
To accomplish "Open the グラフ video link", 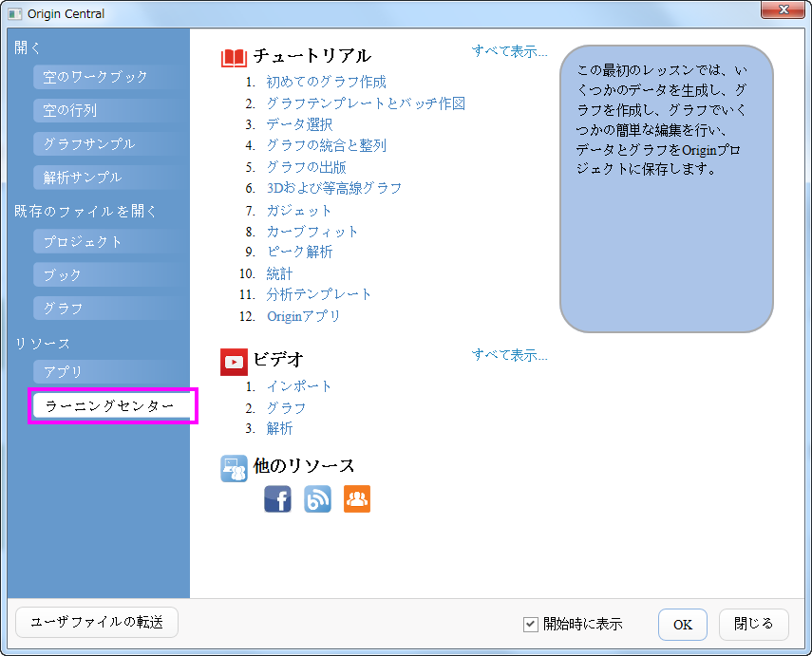I will pyautogui.click(x=286, y=408).
